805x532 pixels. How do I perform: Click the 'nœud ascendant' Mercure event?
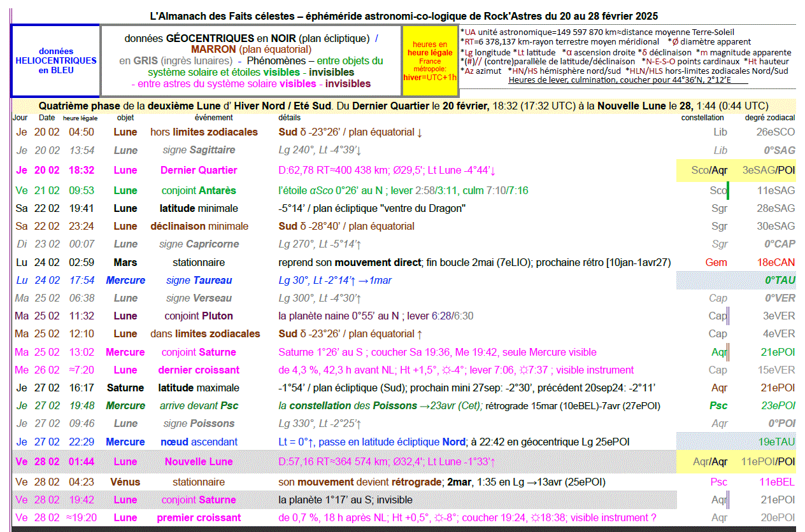coord(199,442)
